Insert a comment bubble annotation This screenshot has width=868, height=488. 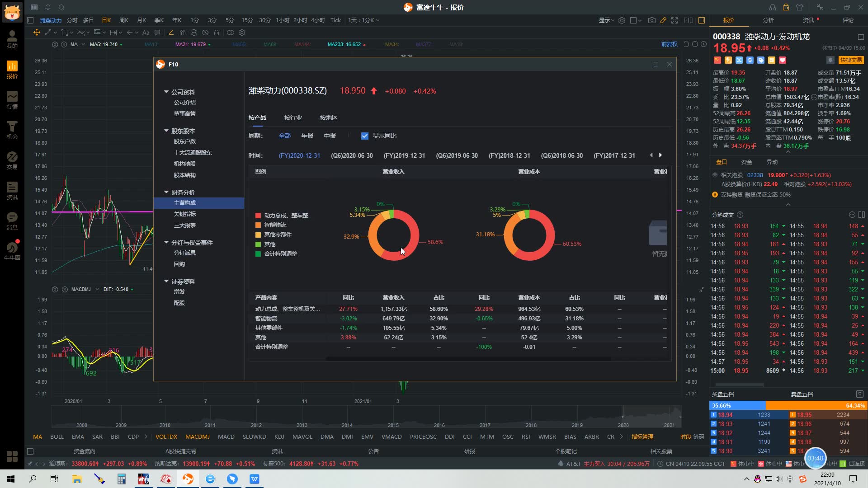click(x=157, y=33)
